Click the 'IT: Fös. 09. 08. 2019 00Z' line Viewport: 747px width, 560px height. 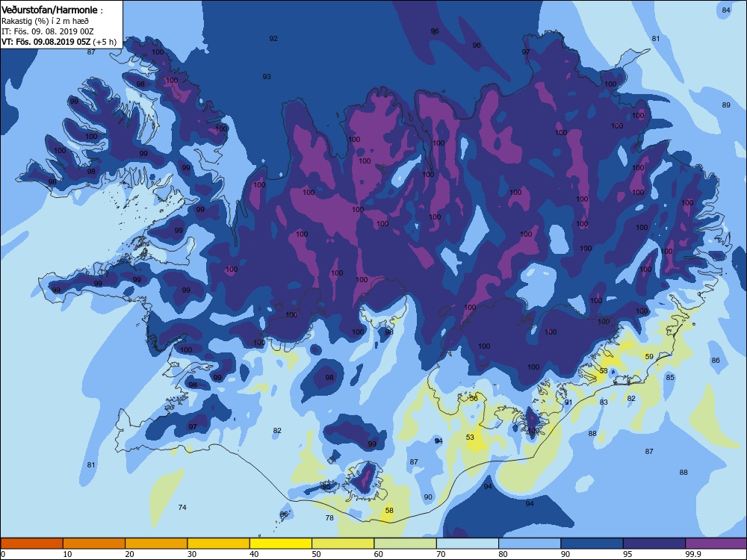pyautogui.click(x=48, y=31)
